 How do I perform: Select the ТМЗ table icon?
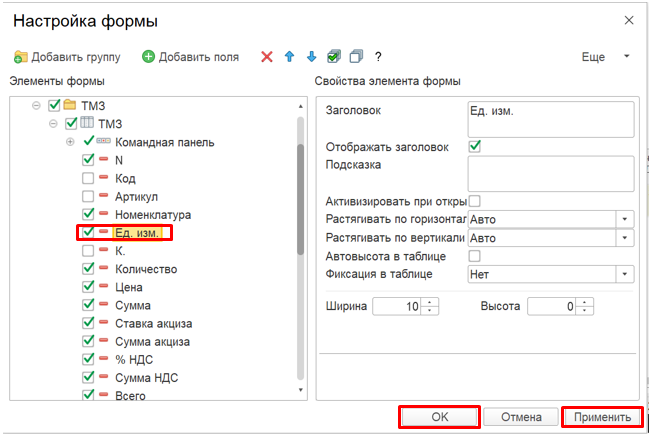pos(86,122)
